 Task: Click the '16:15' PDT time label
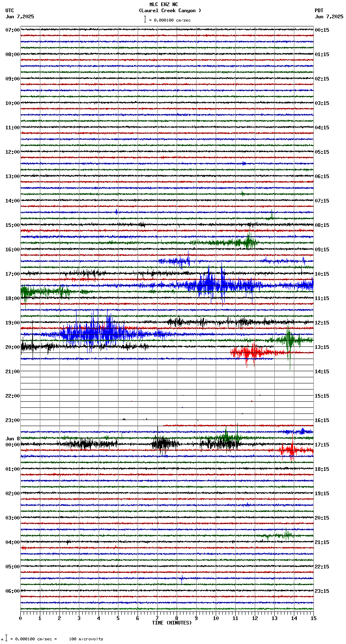322,420
